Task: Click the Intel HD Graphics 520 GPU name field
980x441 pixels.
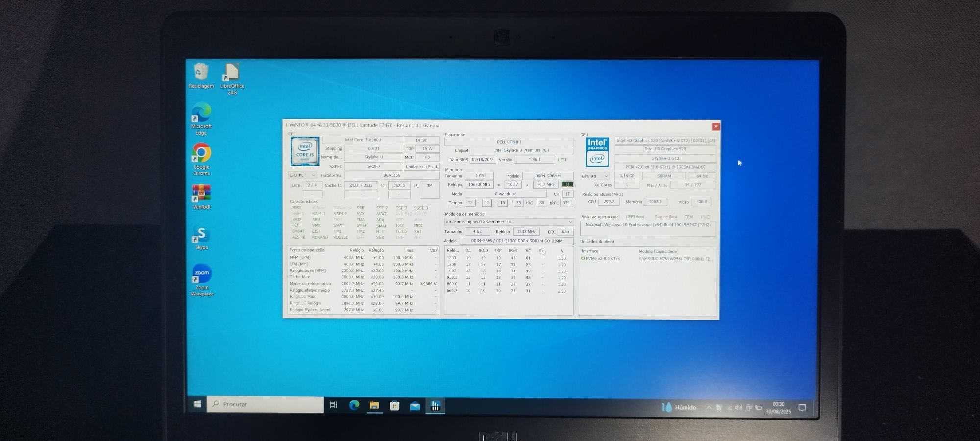Action: pyautogui.click(x=665, y=149)
